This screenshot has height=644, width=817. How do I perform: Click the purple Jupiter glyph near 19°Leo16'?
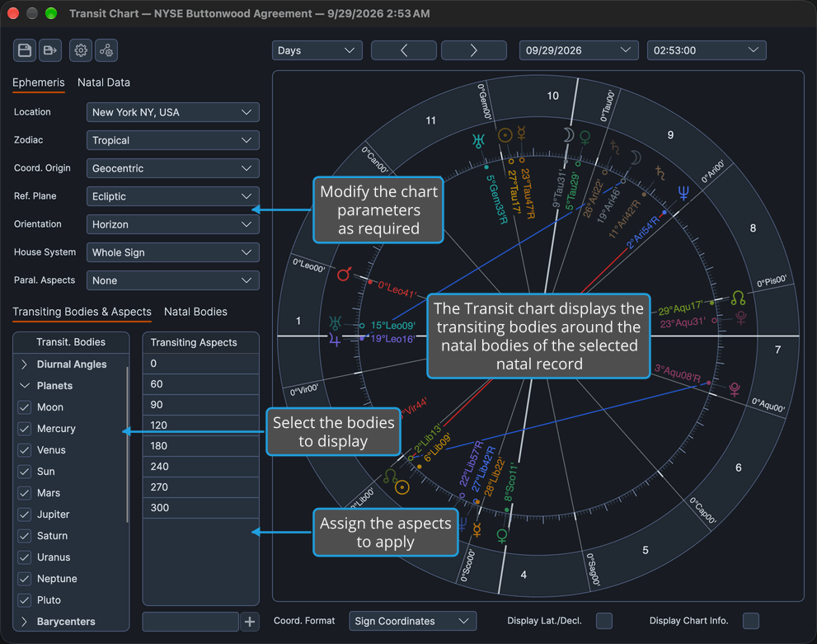(x=335, y=341)
